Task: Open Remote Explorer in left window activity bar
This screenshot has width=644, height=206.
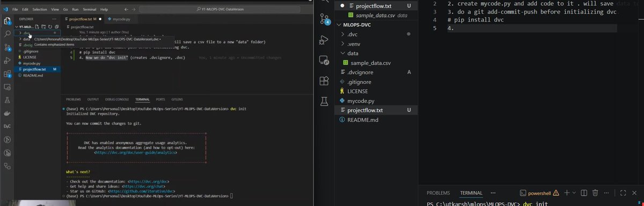Action: coord(8,87)
